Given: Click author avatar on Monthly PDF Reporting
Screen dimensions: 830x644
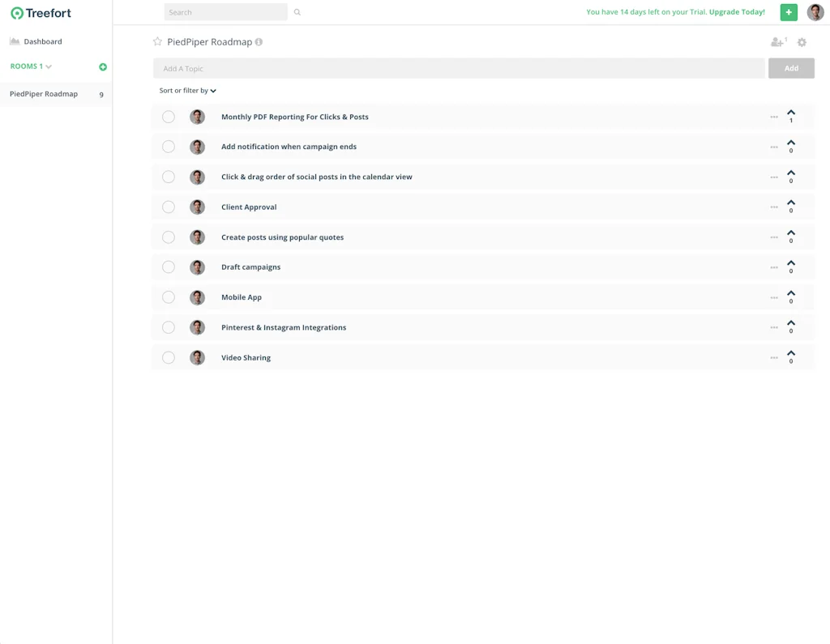Looking at the screenshot, I should coord(198,117).
